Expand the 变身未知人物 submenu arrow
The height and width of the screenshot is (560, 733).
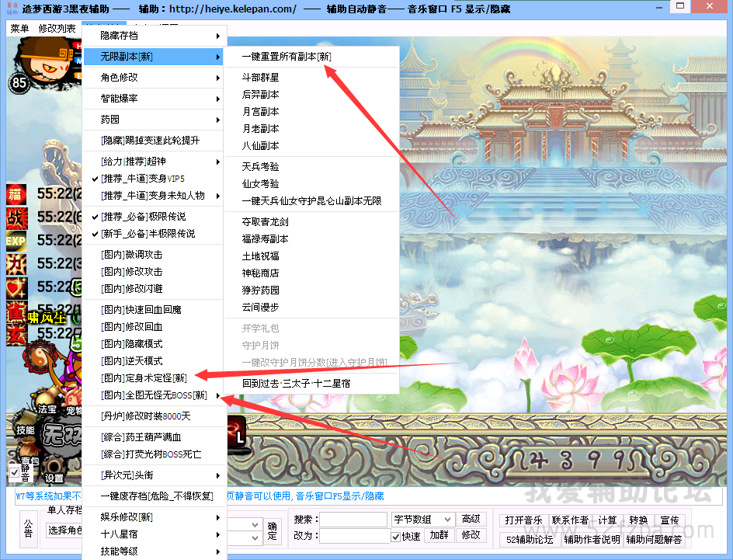pos(218,196)
